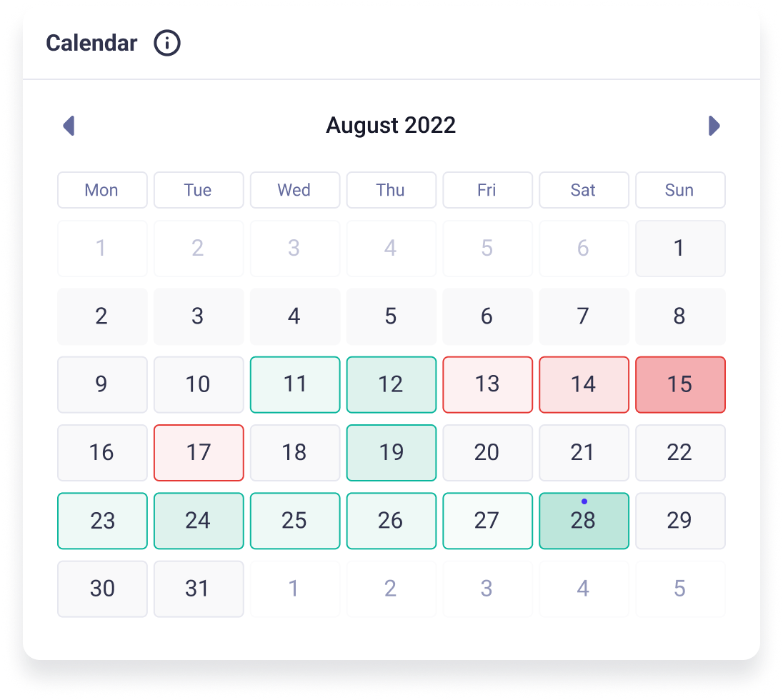Image resolution: width=783 pixels, height=700 pixels.
Task: Choose red-outlined date 17
Action: (199, 453)
